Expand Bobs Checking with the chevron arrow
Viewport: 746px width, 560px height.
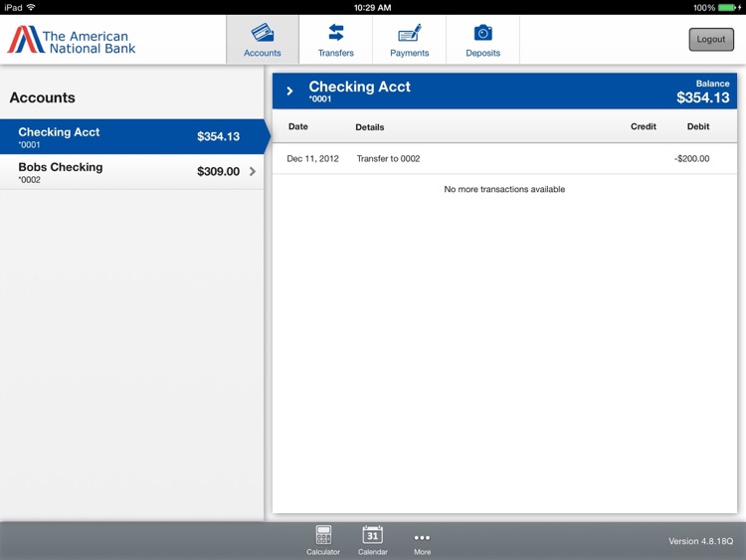coord(253,172)
